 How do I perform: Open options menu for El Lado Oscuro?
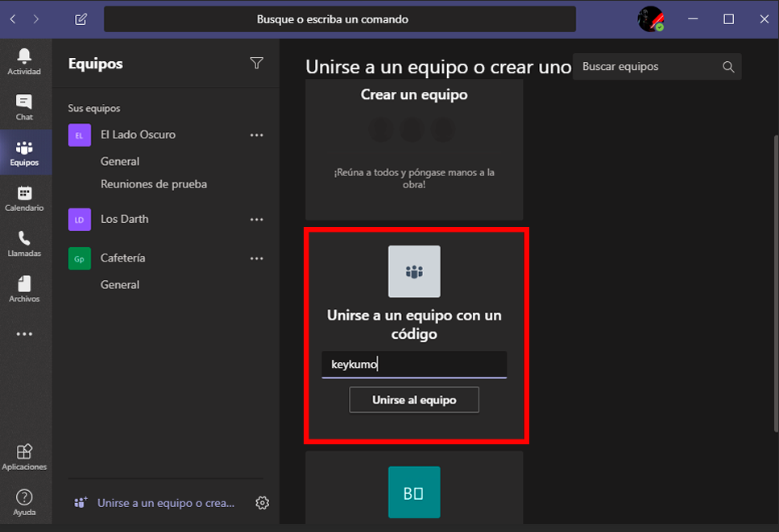256,135
